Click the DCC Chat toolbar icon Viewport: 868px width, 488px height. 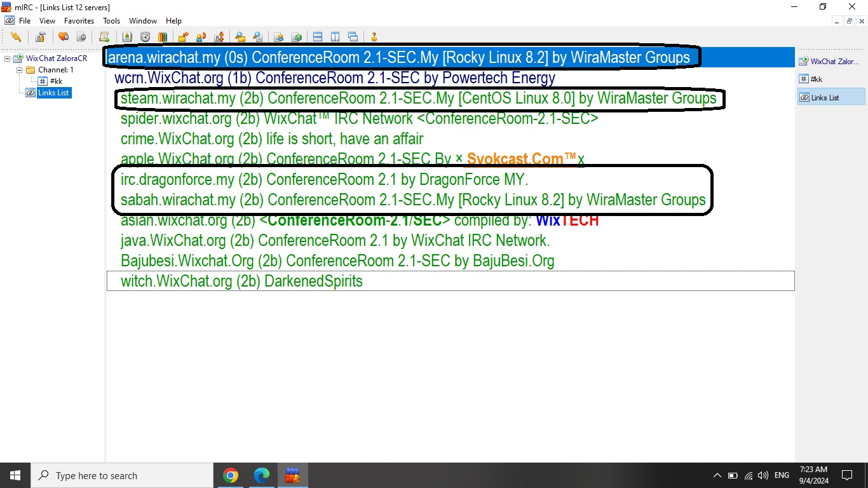pyautogui.click(x=201, y=37)
